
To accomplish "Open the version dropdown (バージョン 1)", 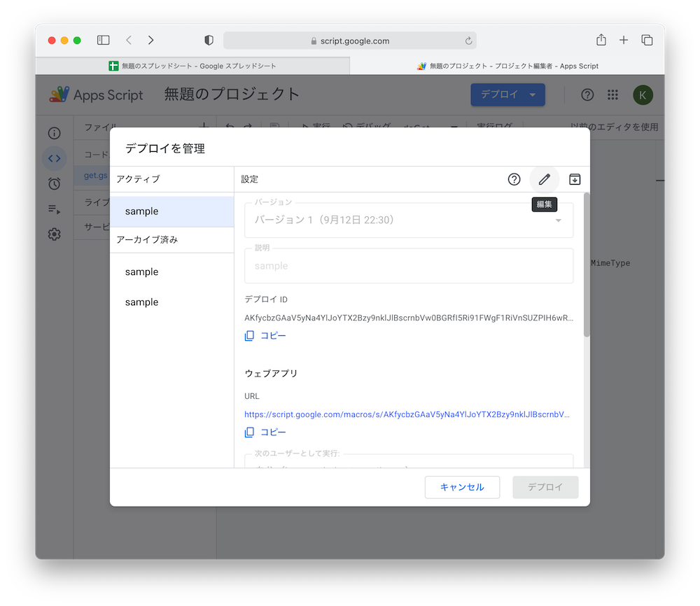I will tap(409, 220).
